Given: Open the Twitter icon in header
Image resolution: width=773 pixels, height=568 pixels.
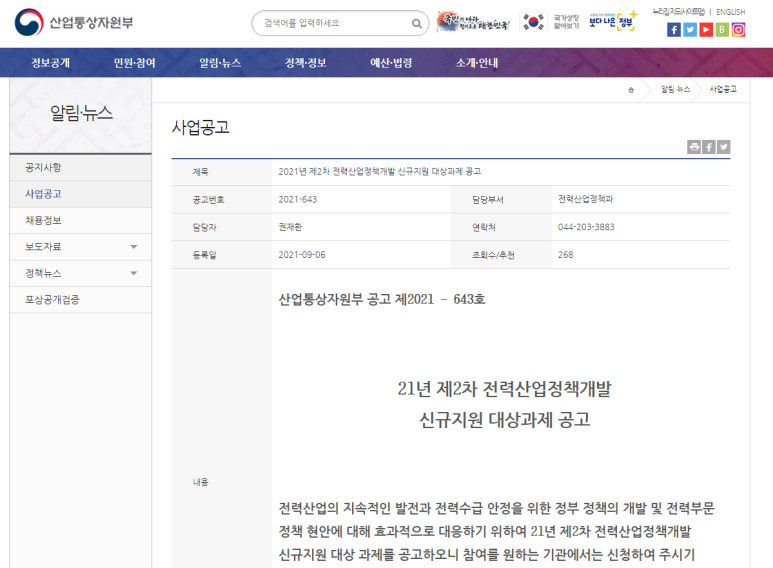Looking at the screenshot, I should pyautogui.click(x=690, y=30).
